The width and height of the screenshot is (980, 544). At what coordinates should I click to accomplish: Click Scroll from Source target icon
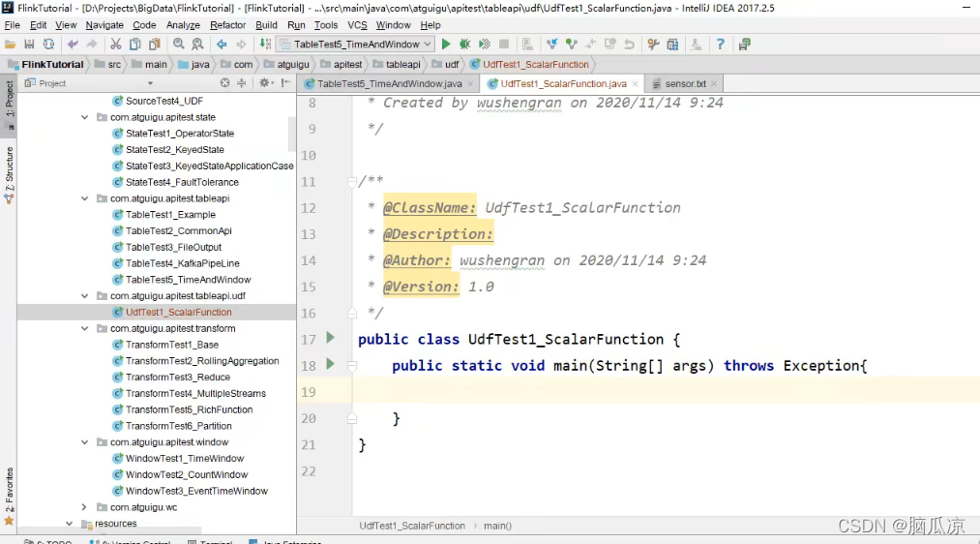coord(225,83)
